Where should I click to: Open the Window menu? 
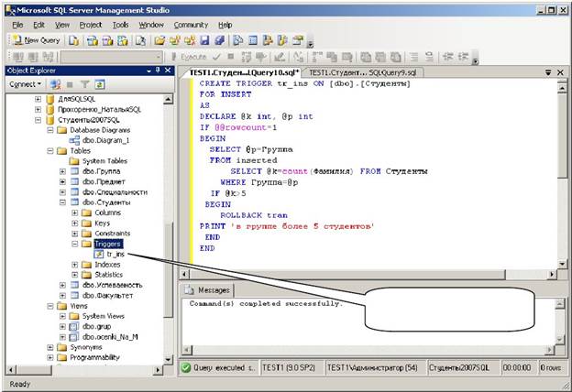(x=151, y=25)
